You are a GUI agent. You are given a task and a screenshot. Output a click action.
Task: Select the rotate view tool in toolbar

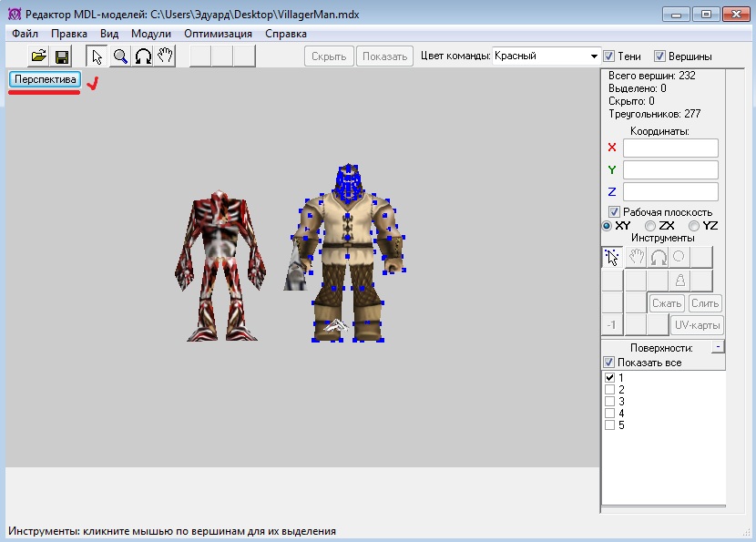[142, 56]
